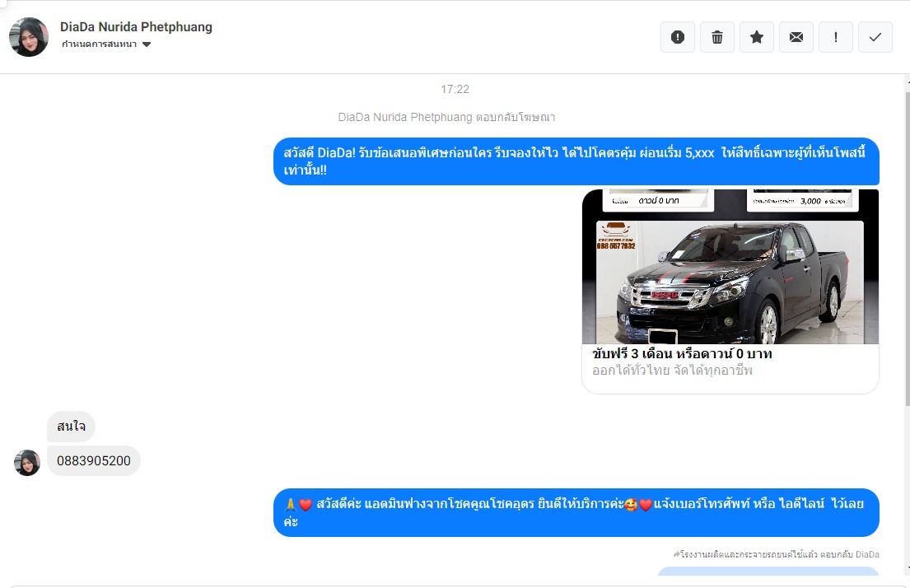Open DiaDa Nurida Phetphuang contact name
910x588 pixels.
[137, 26]
